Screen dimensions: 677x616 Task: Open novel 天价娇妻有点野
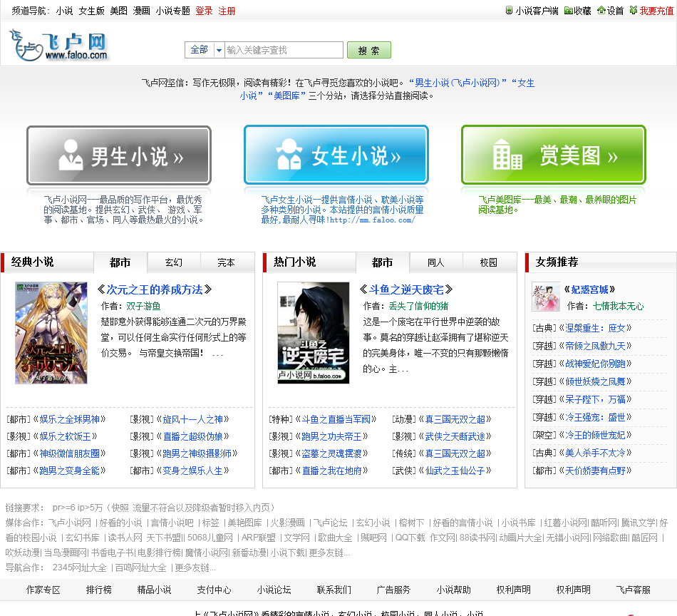595,471
